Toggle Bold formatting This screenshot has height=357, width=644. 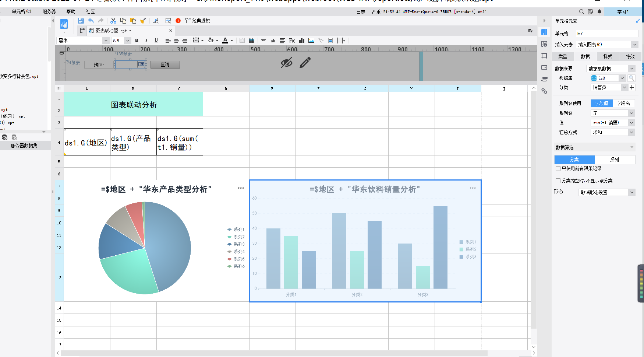137,41
